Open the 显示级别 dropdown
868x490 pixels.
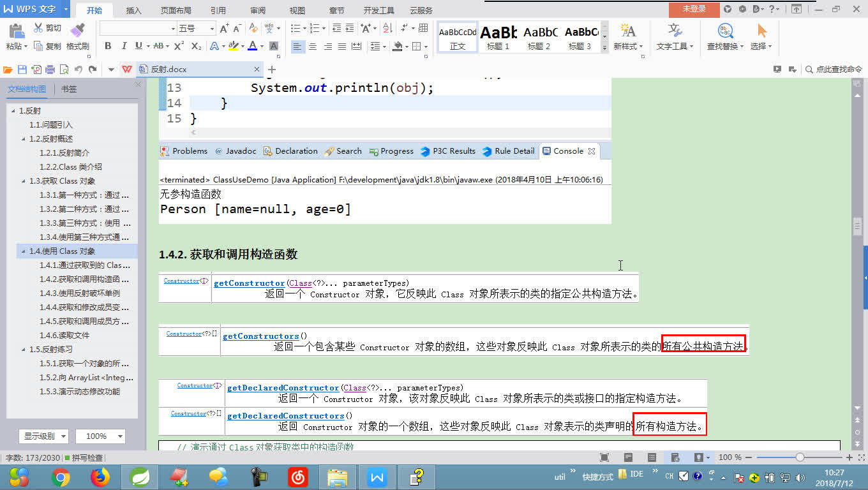[43, 436]
